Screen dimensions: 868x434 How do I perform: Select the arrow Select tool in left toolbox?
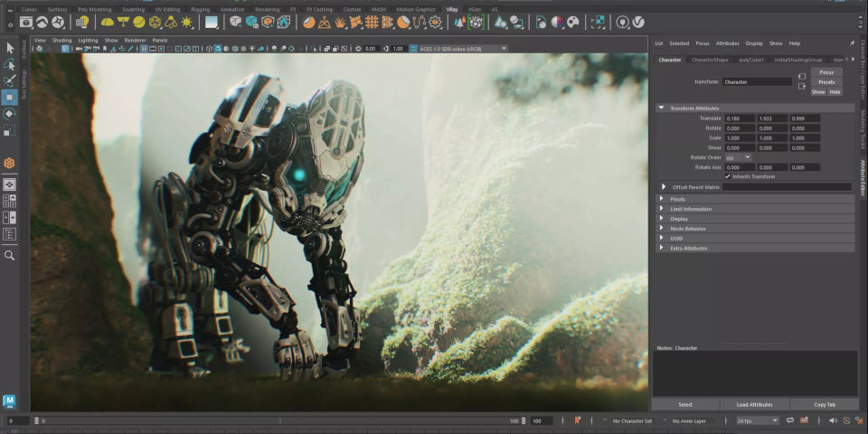(10, 48)
